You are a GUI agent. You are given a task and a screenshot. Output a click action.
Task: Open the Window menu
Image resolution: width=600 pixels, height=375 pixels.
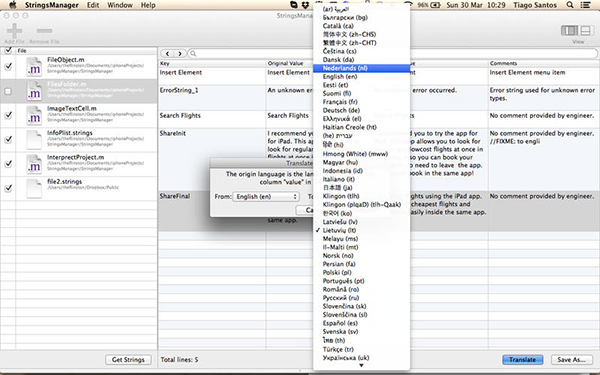[120, 5]
